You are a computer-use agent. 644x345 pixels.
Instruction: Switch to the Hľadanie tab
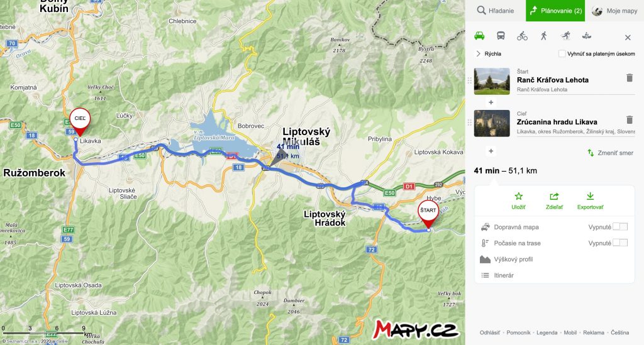coord(496,11)
